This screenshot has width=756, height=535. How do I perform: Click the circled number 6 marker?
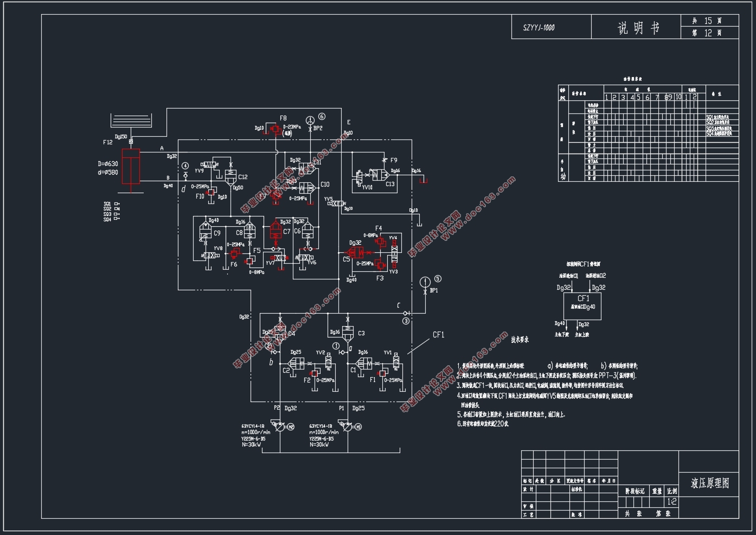pyautogui.click(x=322, y=116)
